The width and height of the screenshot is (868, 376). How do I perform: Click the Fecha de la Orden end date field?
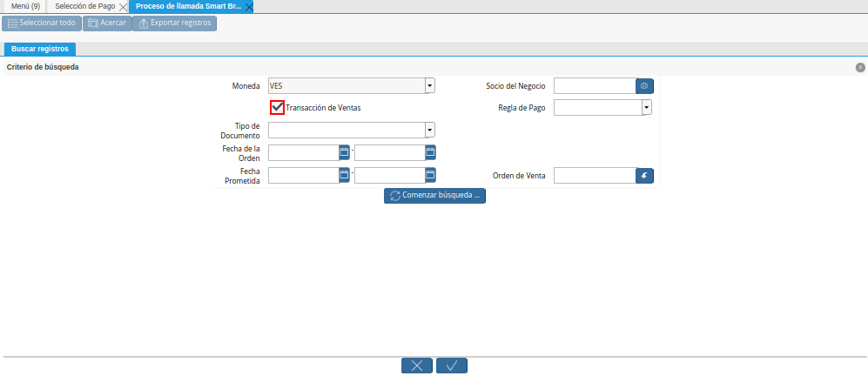[x=390, y=153]
